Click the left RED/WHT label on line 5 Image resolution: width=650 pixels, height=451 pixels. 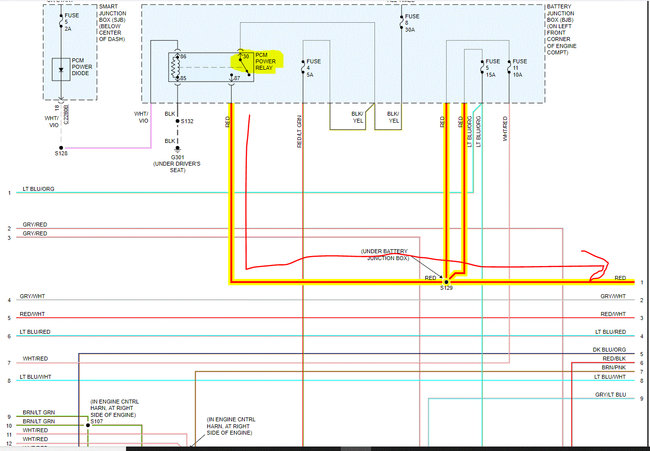click(x=32, y=314)
